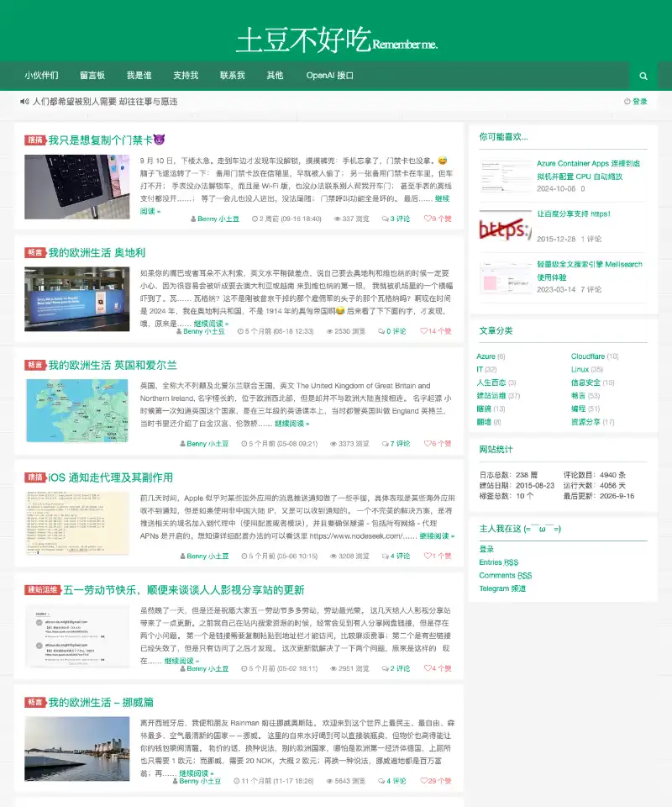Click 继续阅读 on the 奥地利 post
This screenshot has height=807, width=672.
pyautogui.click(x=211, y=324)
